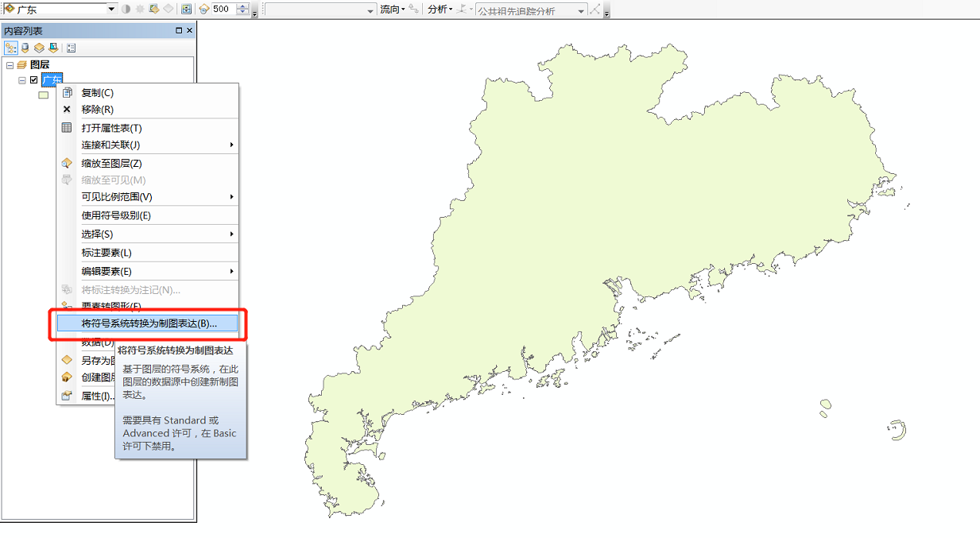Screen dimensions: 980x538
Task: Collapse the 广东 layer tree node
Action: tap(22, 80)
